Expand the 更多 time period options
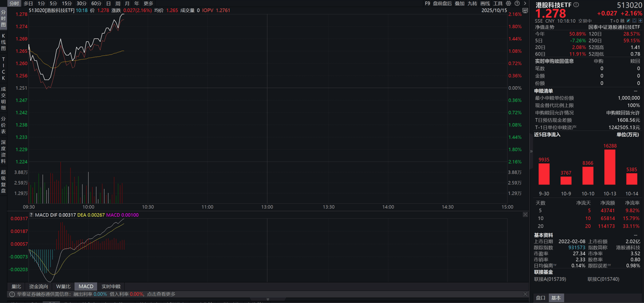644x303 pixels. coord(148,3)
